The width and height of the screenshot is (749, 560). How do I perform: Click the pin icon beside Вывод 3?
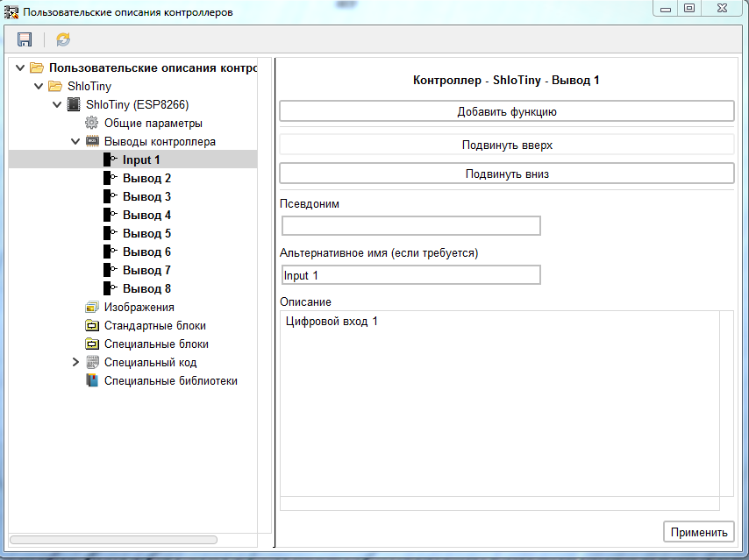(111, 196)
